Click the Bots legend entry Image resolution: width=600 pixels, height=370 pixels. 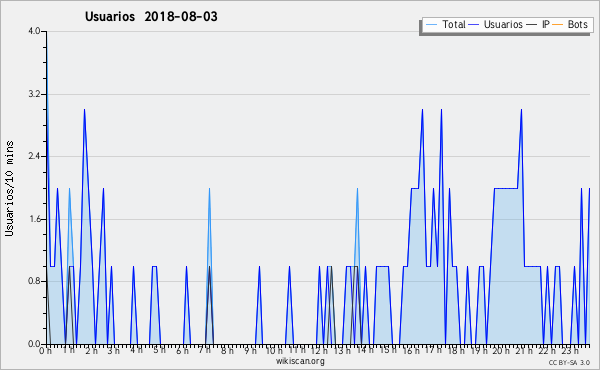click(577, 24)
